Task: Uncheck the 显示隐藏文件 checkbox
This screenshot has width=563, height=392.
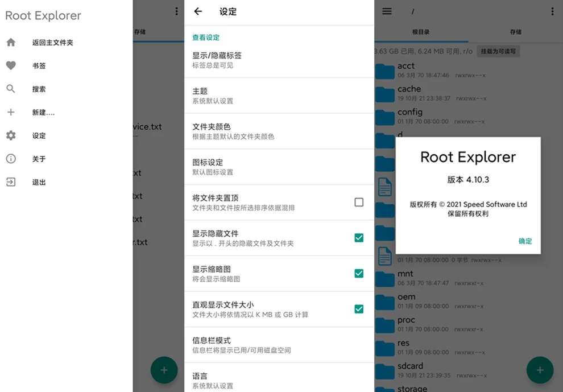Action: pos(359,238)
